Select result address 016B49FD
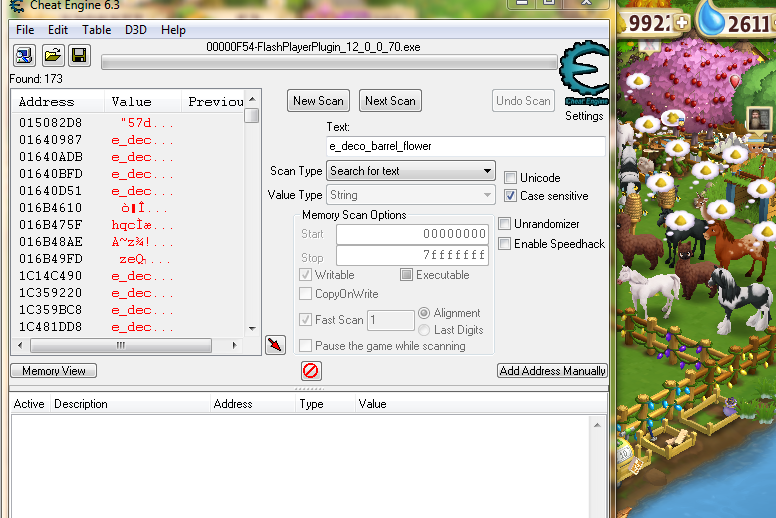Screen dimensions: 776x518 tap(50, 259)
